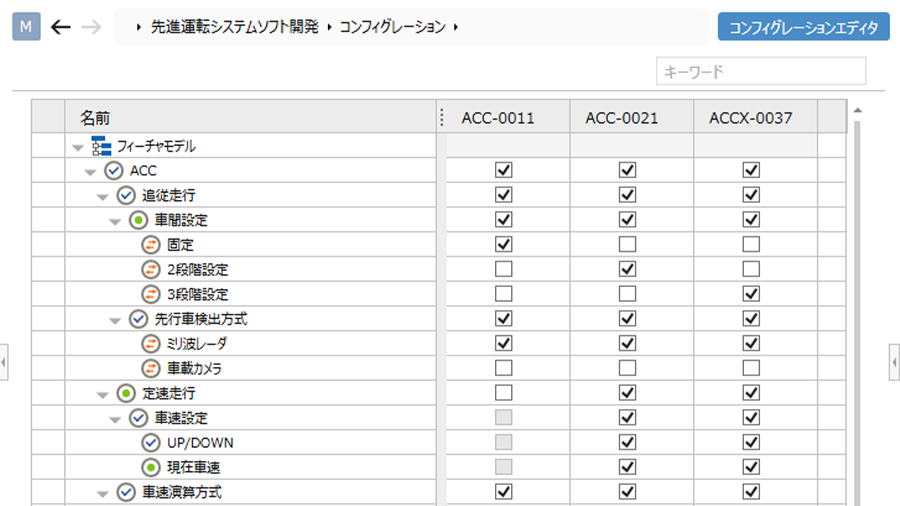Open the コンフィグレーションエディタ button
This screenshot has height=506, width=900.
point(803,27)
